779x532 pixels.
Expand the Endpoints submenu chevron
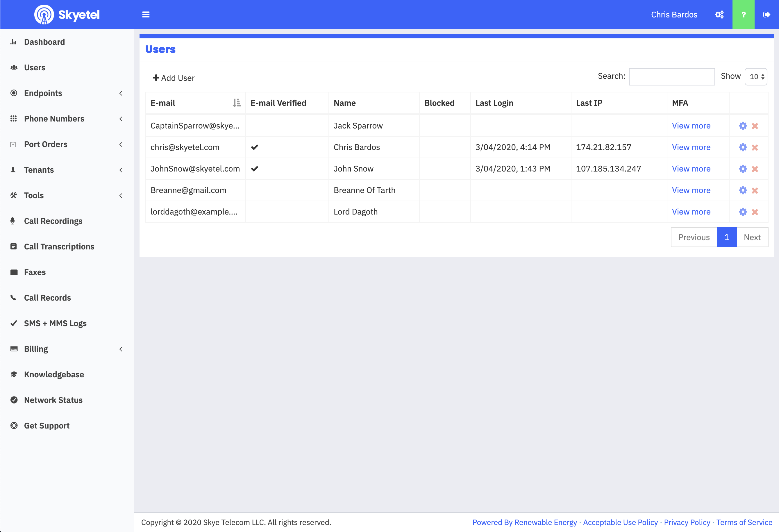pos(121,93)
